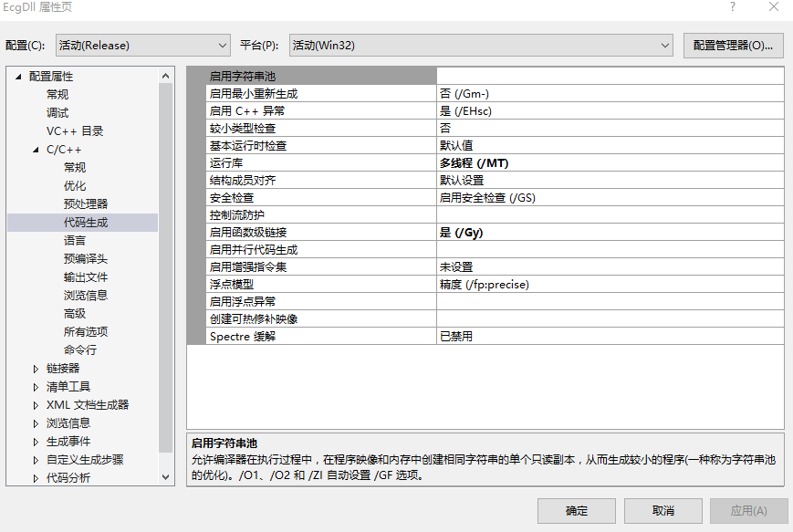Open the 平台(P) platform dropdown

pos(481,46)
